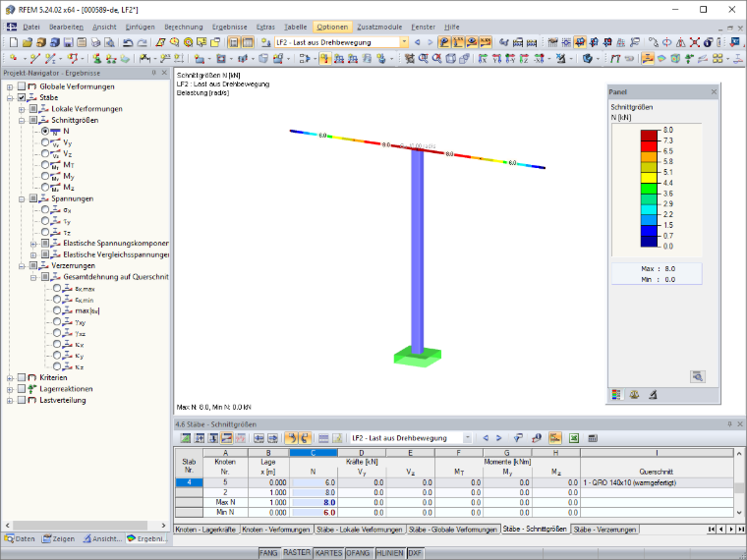Image resolution: width=747 pixels, height=560 pixels.
Task: Click the New file icon
Action: coord(14,42)
